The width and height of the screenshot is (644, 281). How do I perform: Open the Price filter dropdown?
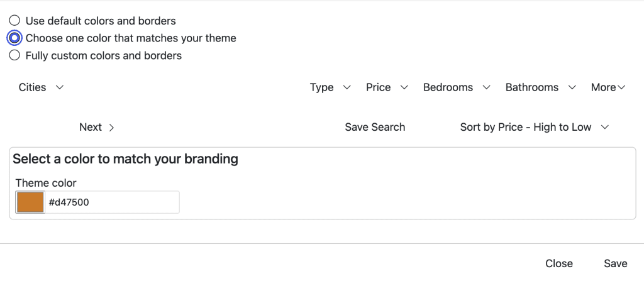coord(387,87)
